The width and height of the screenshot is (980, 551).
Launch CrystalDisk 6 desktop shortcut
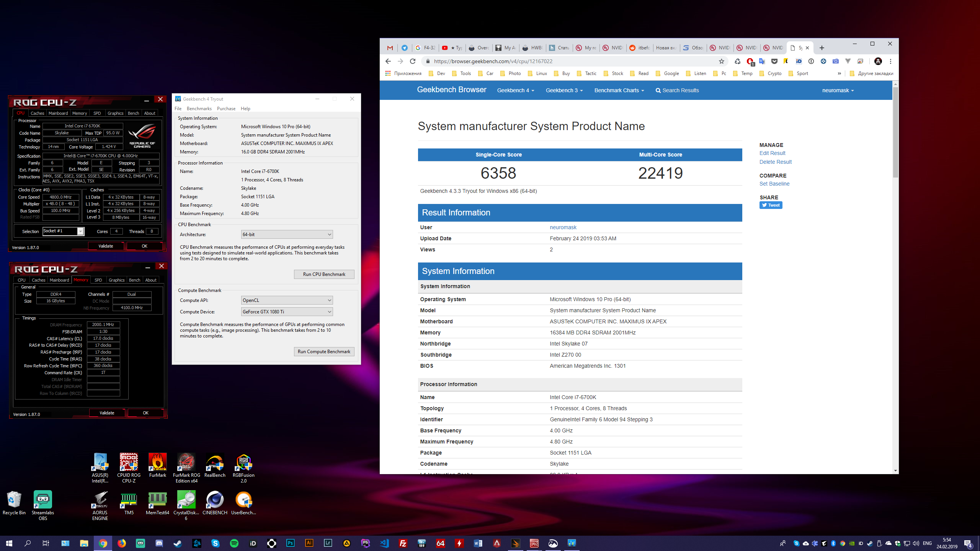coord(186,505)
